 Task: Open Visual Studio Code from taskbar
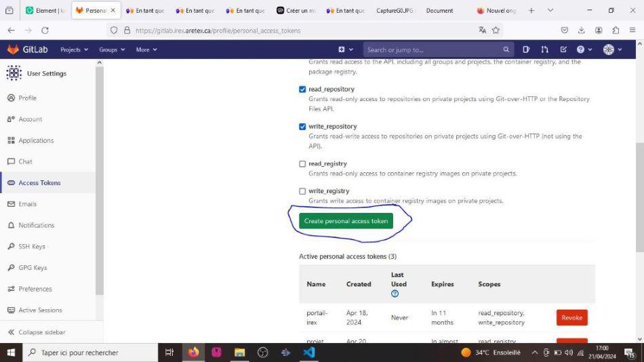click(x=309, y=353)
